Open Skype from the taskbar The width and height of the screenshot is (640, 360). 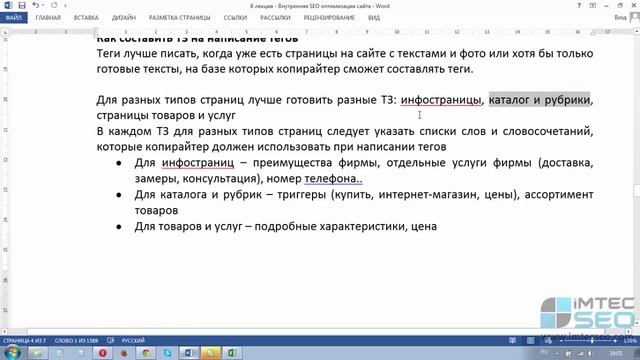(x=167, y=353)
